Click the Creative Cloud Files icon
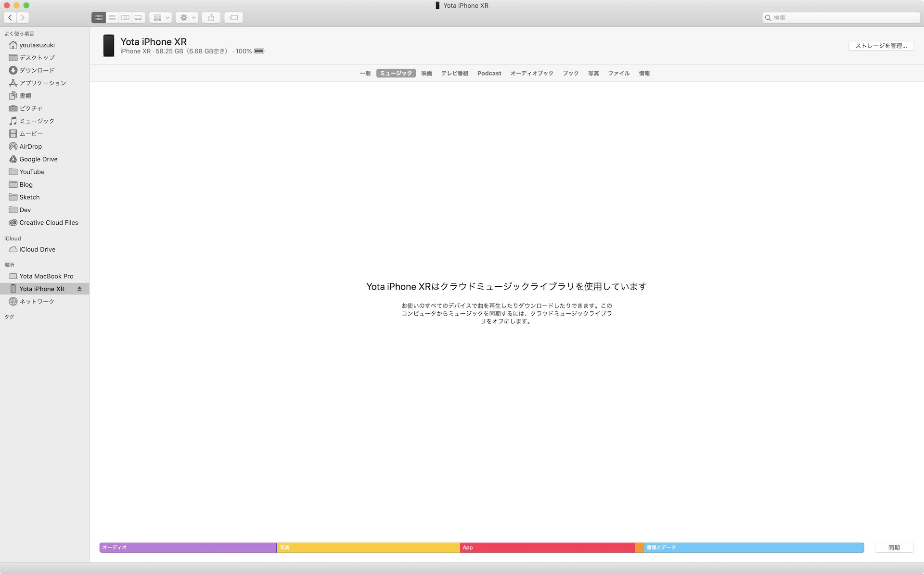Screen dimensions: 924x574 [13, 222]
